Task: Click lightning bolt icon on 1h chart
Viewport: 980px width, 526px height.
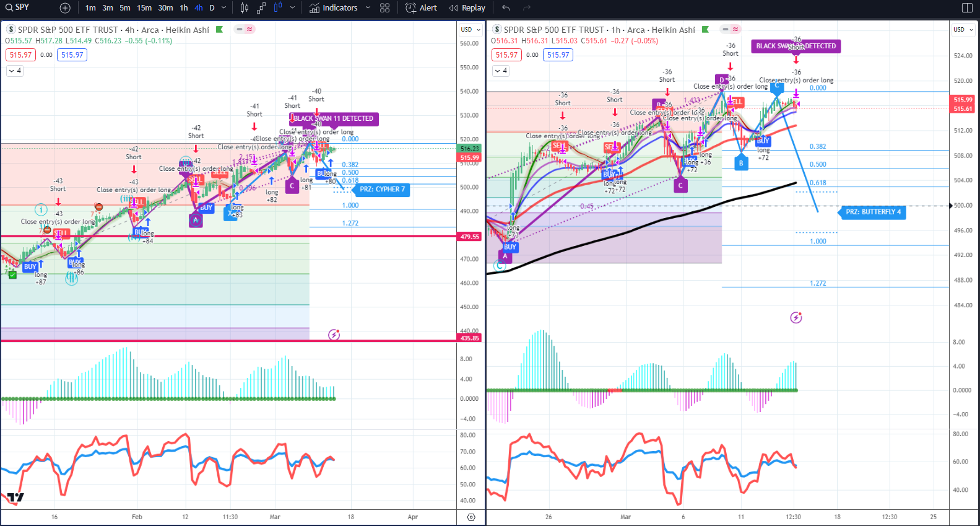Action: tap(796, 318)
